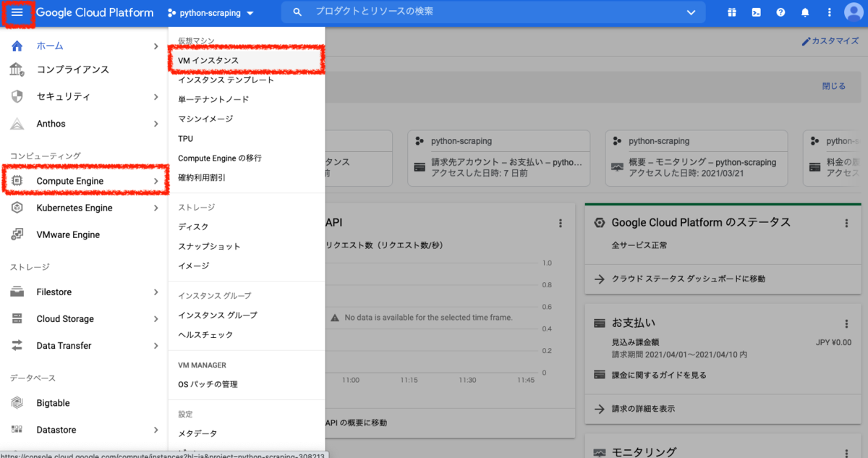Screen dimensions: 868x458
Task: Select 単一テナントノード menu item
Action: tap(247, 99)
